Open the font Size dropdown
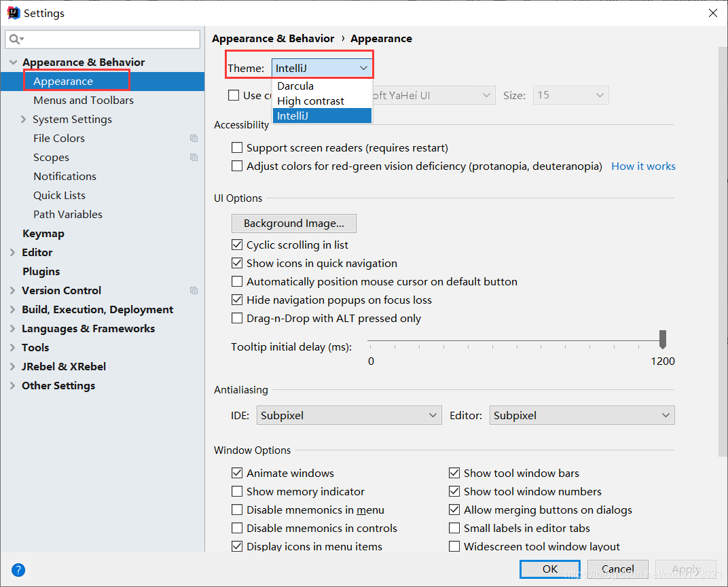Image resolution: width=728 pixels, height=587 pixels. (x=570, y=95)
